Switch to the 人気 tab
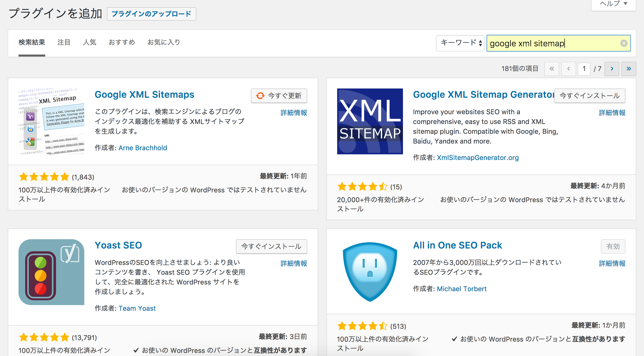This screenshot has width=644, height=356. 90,42
